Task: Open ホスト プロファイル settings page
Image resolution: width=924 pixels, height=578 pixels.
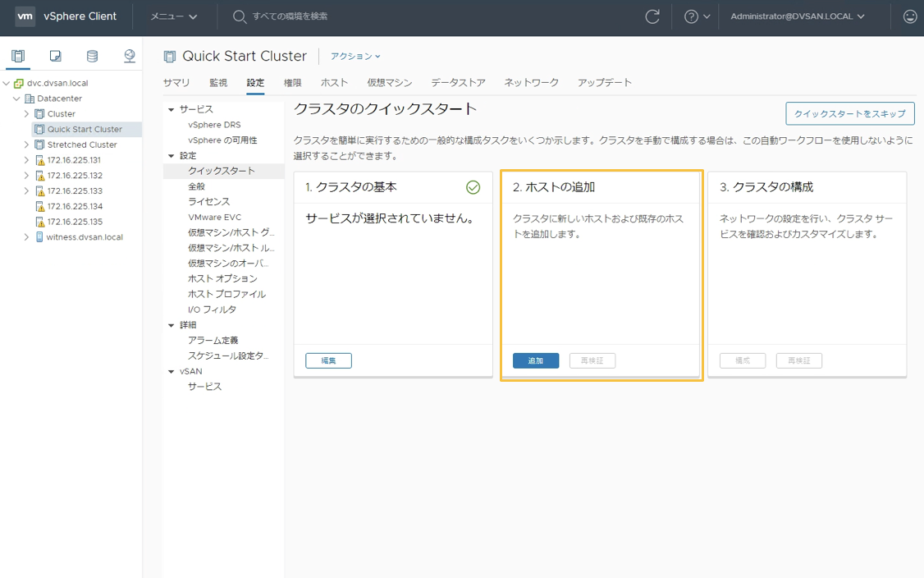Action: tap(226, 294)
